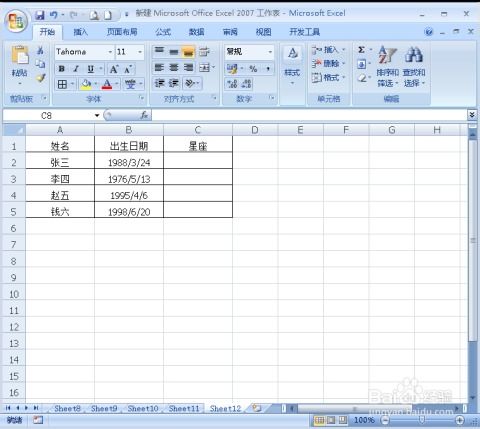Viewport: 480px width, 429px height.
Task: Decrease decimal places
Action: click(246, 84)
